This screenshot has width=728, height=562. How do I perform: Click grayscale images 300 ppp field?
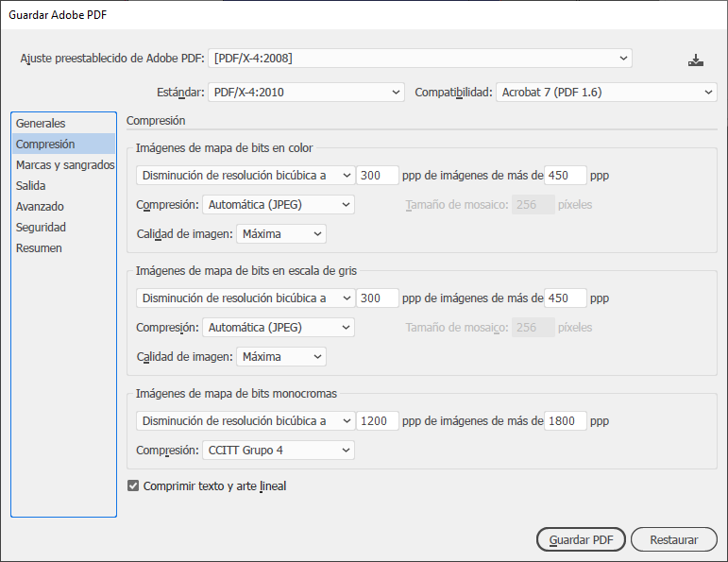378,298
